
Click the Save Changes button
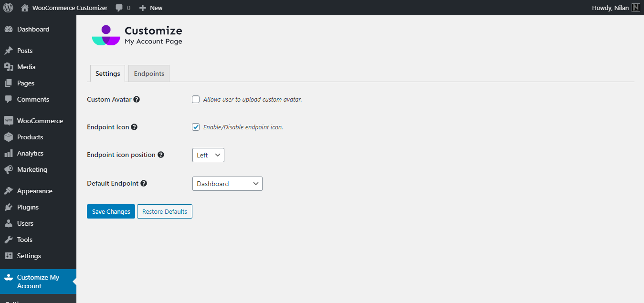coord(111,211)
